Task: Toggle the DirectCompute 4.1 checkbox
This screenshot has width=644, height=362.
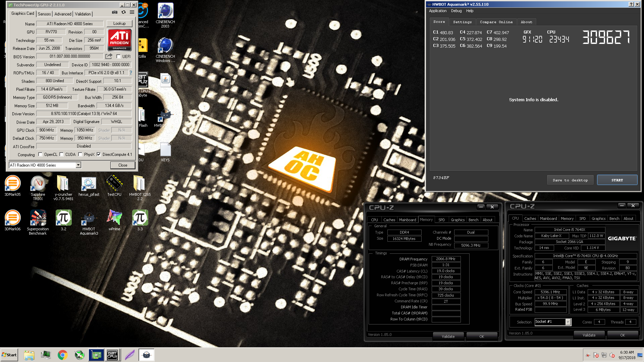Action: tap(99, 155)
